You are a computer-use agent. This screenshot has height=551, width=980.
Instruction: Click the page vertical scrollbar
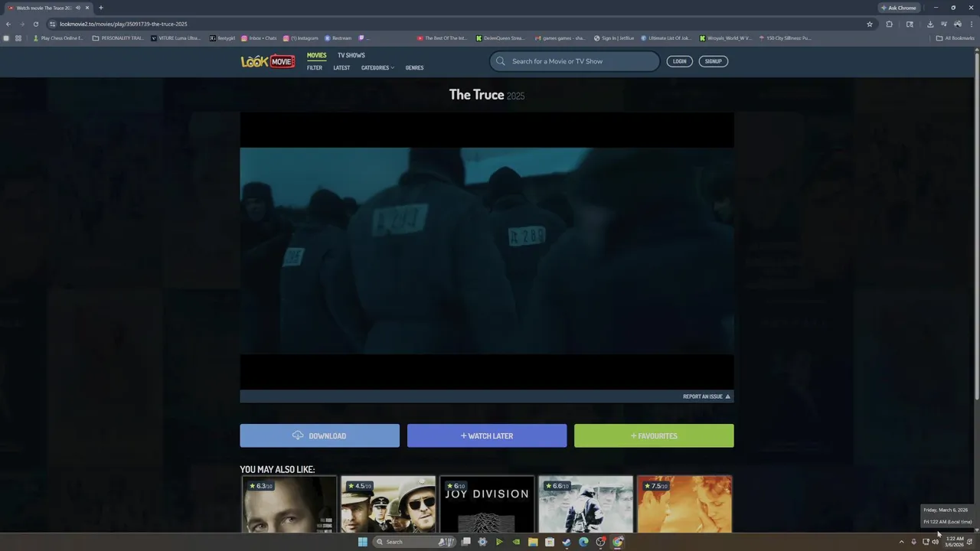coord(976,226)
